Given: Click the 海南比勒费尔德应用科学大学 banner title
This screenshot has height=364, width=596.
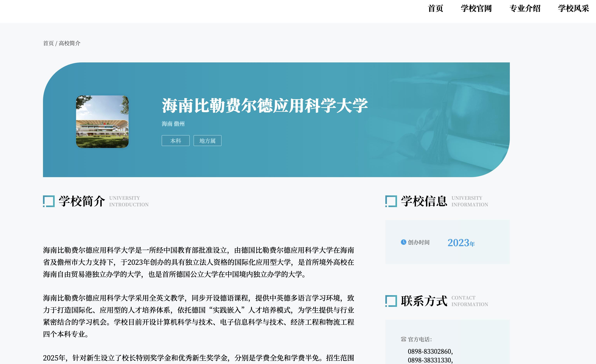Looking at the screenshot, I should point(265,106).
